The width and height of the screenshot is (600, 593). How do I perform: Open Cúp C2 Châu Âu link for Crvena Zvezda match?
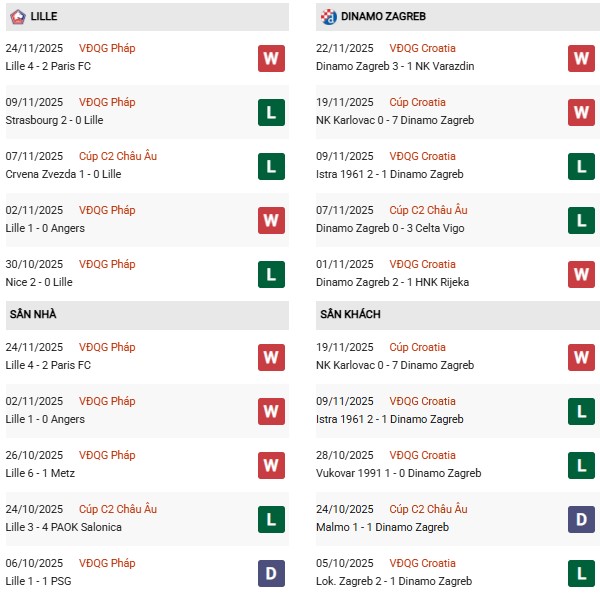pyautogui.click(x=117, y=156)
